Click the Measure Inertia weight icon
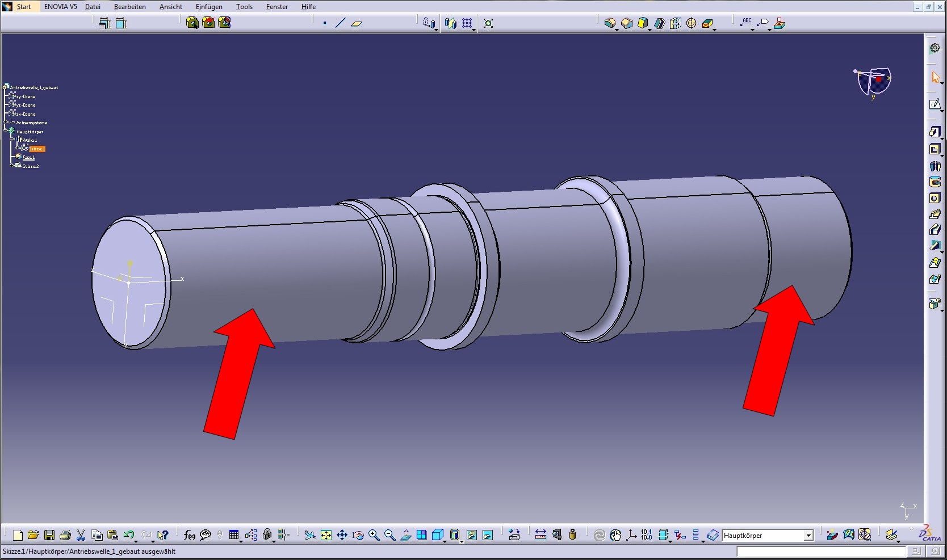The image size is (947, 560). 572,535
